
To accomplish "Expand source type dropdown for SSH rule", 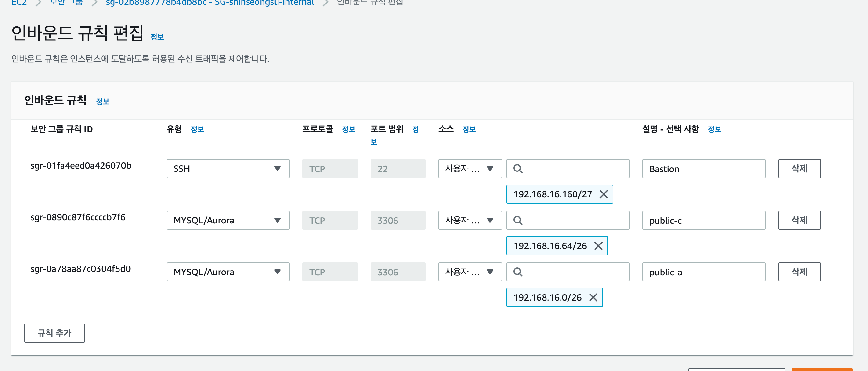I will click(x=470, y=169).
